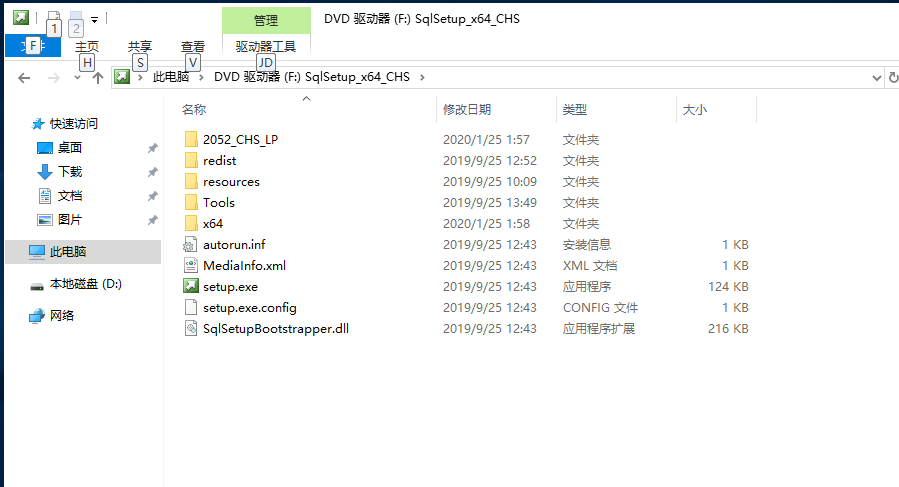Screen dimensions: 899x487
Task: Select 本地磁盘 (D:) in navigation pane
Action: [x=86, y=284]
